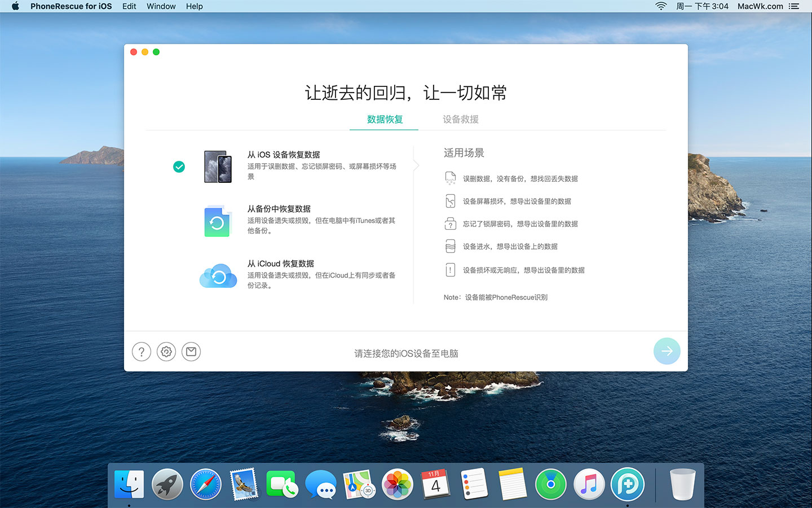
Task: Open Find My from the Dock
Action: [x=551, y=484]
